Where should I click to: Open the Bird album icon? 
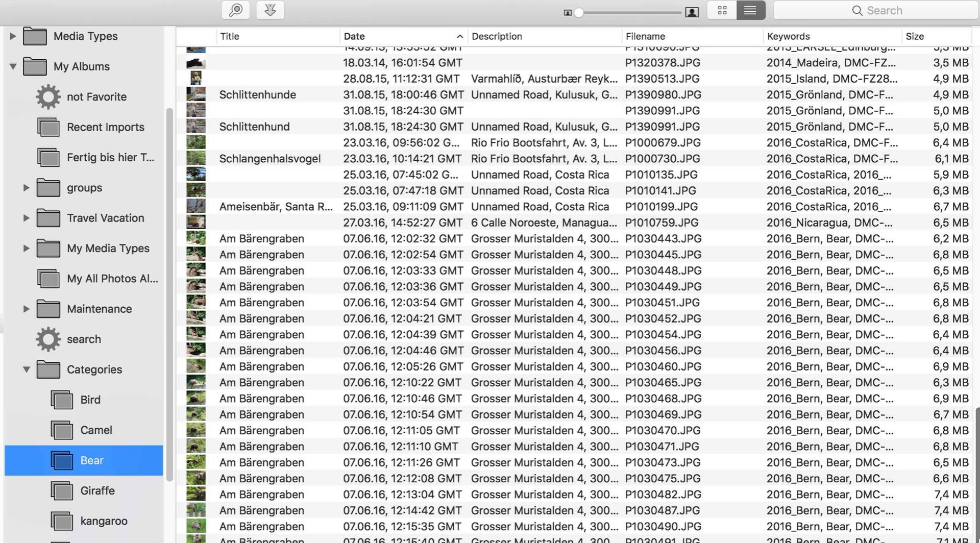[61, 400]
